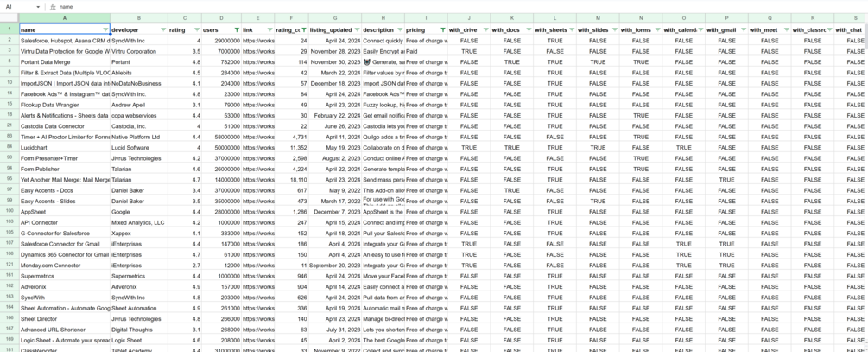
Task: Open the active filter on the pricing column
Action: click(x=442, y=29)
